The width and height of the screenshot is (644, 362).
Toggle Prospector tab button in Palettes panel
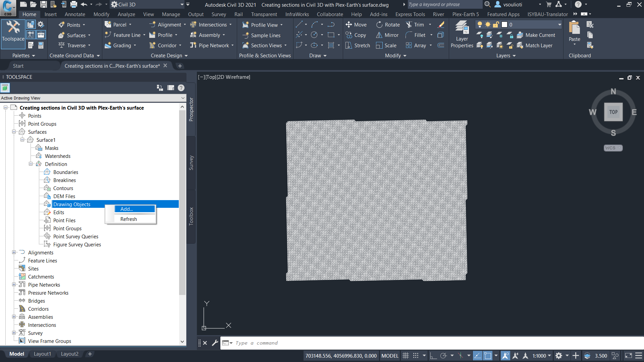[31, 24]
